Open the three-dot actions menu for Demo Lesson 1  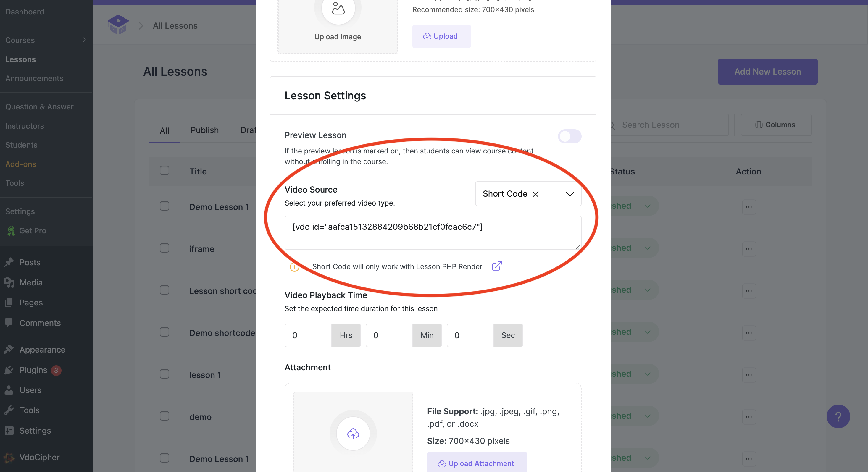(x=749, y=207)
